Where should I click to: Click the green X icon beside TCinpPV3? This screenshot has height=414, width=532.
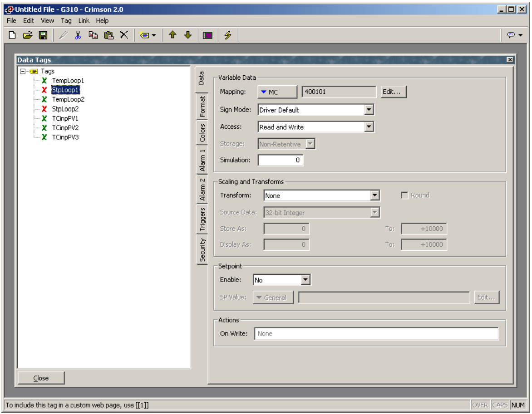[x=44, y=137]
